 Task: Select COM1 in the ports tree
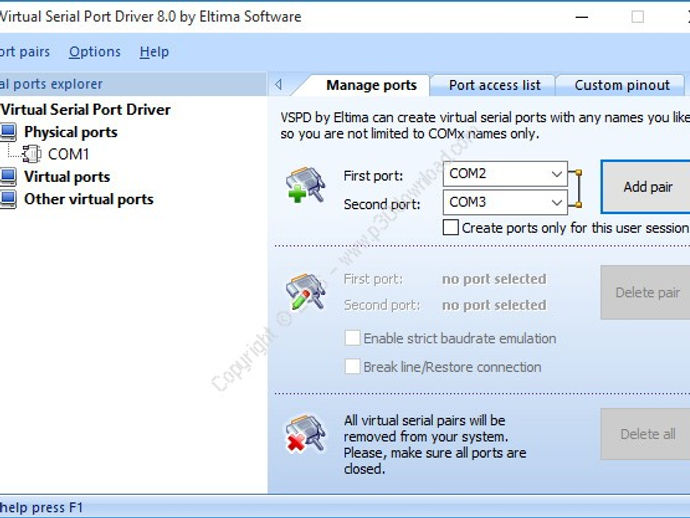68,154
